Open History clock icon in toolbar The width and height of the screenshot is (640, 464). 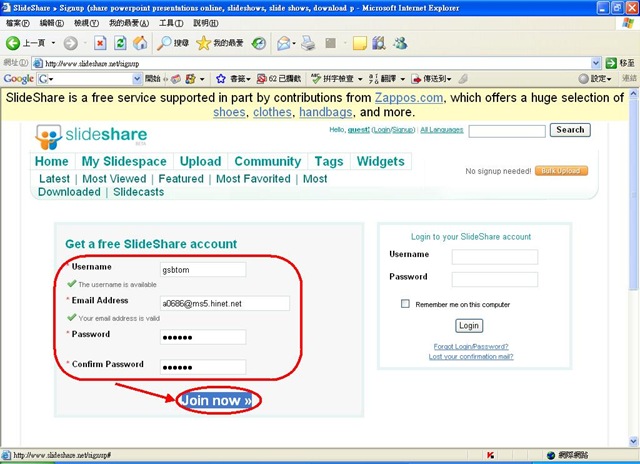258,43
